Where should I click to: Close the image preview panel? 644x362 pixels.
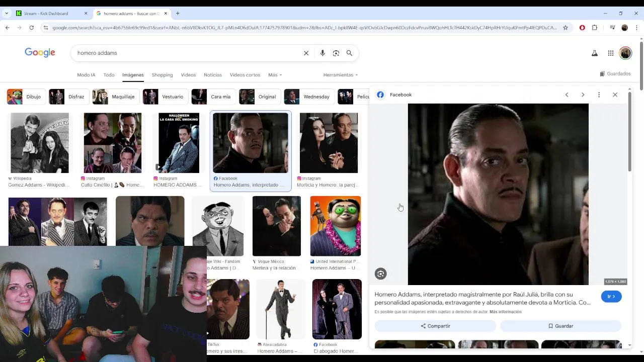615,95
